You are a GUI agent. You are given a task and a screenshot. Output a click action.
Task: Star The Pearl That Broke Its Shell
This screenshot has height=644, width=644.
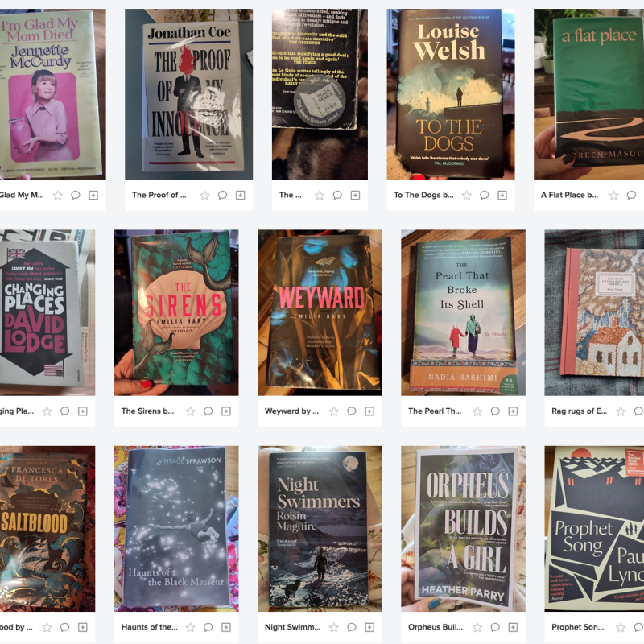477,411
